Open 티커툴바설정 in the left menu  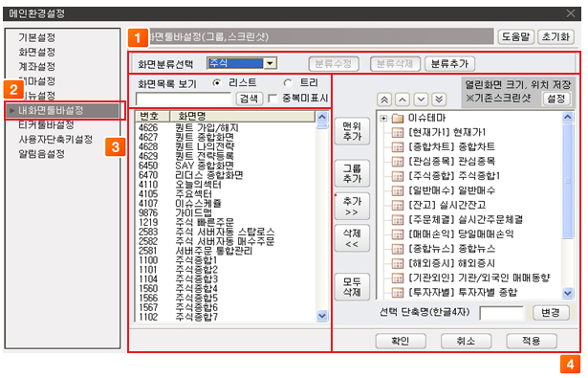46,124
